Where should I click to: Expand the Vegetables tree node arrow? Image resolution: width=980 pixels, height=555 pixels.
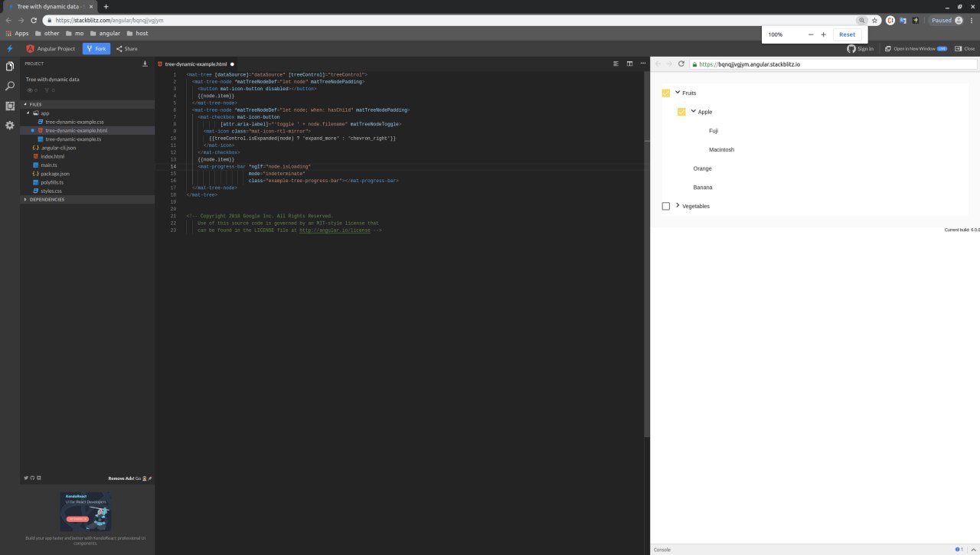coord(678,205)
